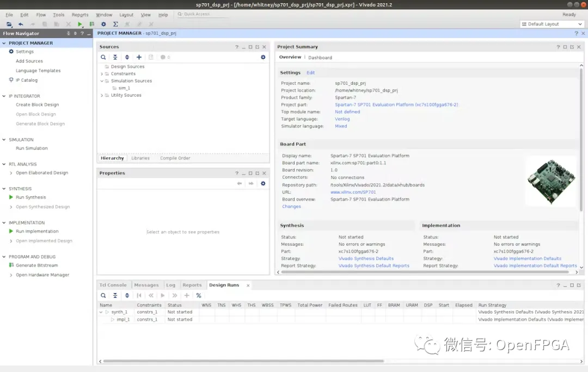
Task: Click Vivado Synthesis Defaults strategy link
Action: 366,258
